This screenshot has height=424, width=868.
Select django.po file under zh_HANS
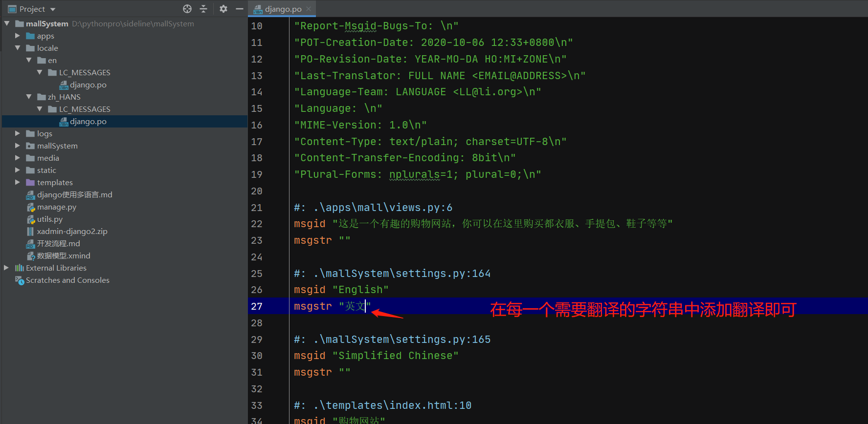[x=88, y=121]
